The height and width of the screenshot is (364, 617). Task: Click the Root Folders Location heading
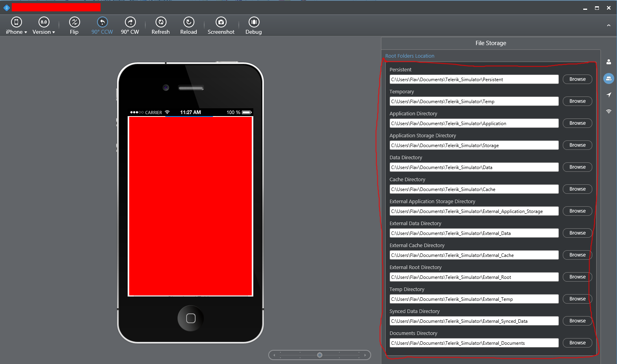point(410,56)
